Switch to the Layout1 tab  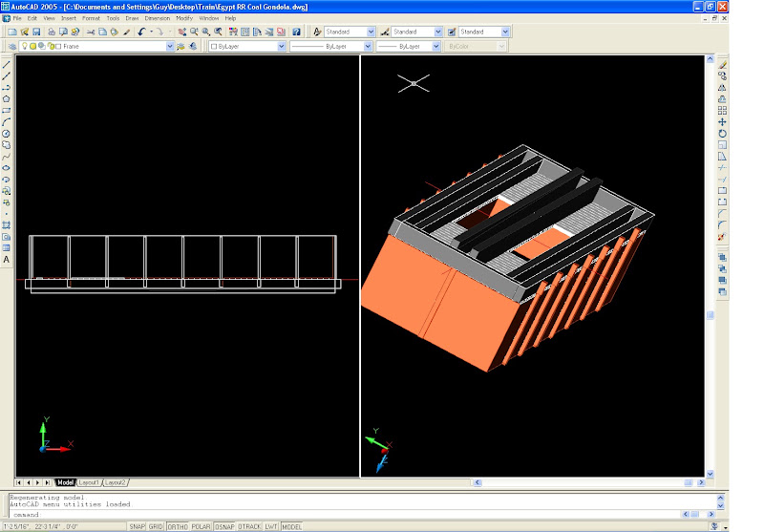coord(89,482)
